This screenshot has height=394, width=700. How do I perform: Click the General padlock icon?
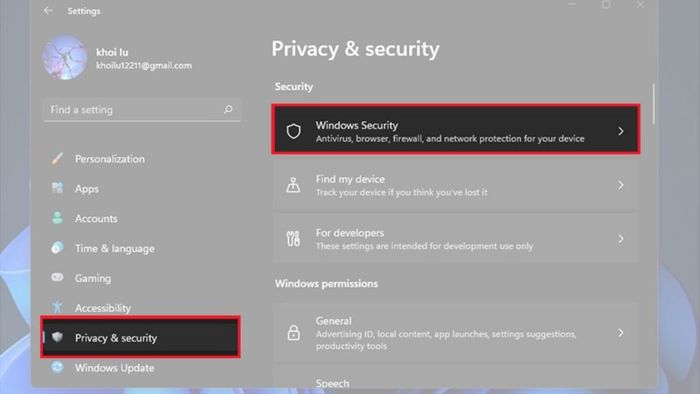point(293,332)
